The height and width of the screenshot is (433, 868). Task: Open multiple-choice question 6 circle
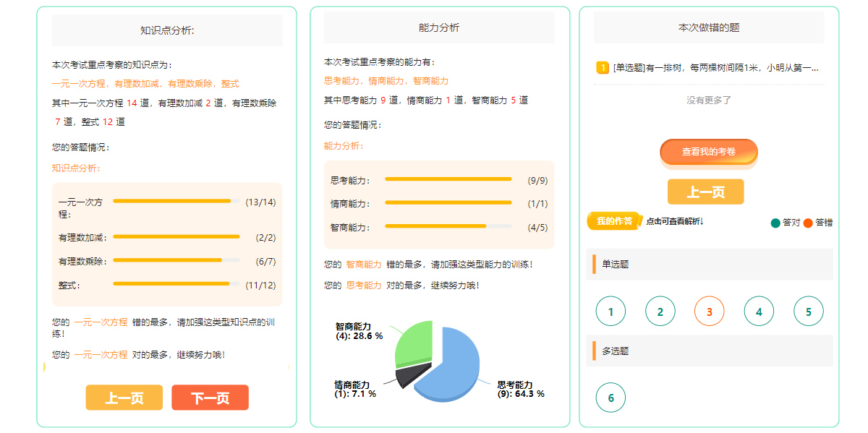610,398
